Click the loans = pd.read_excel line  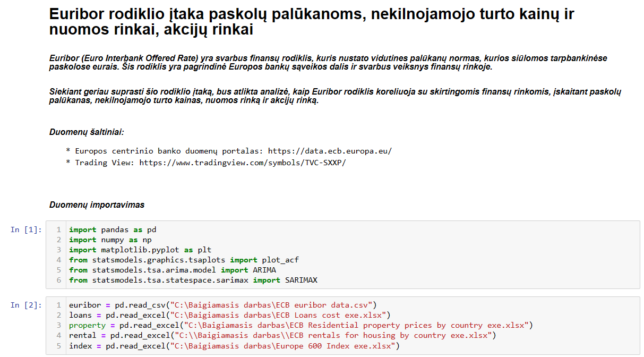click(229, 315)
